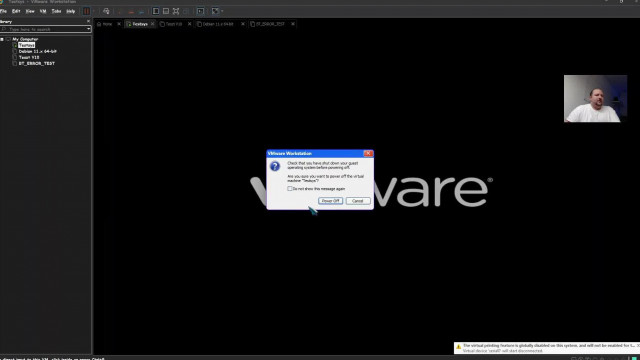
Task: Select My Computer in the library tree
Action: click(x=25, y=39)
